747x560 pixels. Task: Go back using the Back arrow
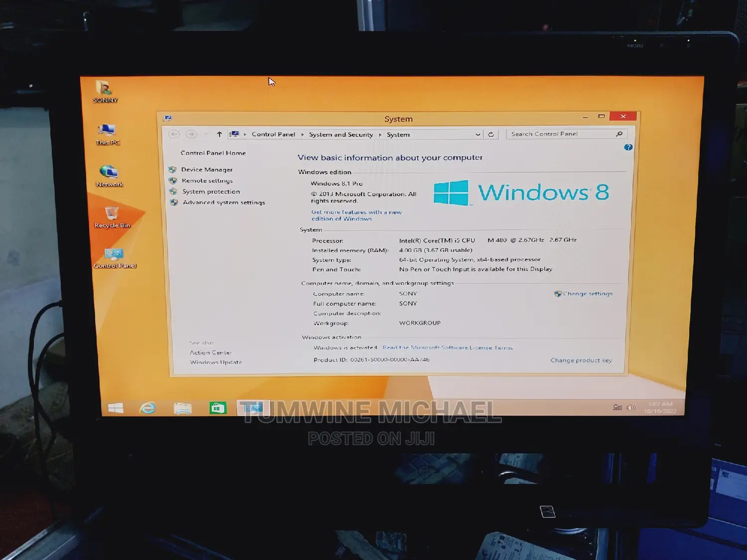[174, 134]
